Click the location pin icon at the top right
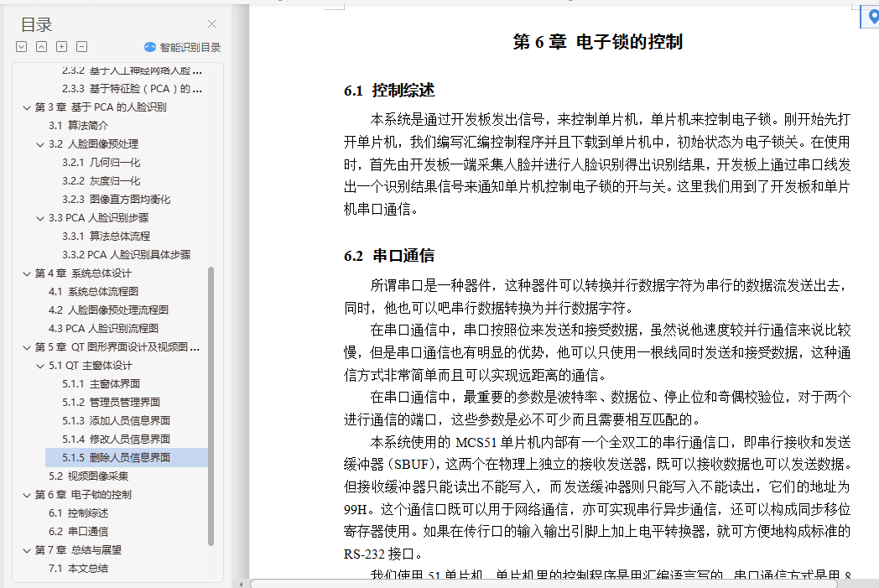Image resolution: width=879 pixels, height=588 pixels. point(873,16)
